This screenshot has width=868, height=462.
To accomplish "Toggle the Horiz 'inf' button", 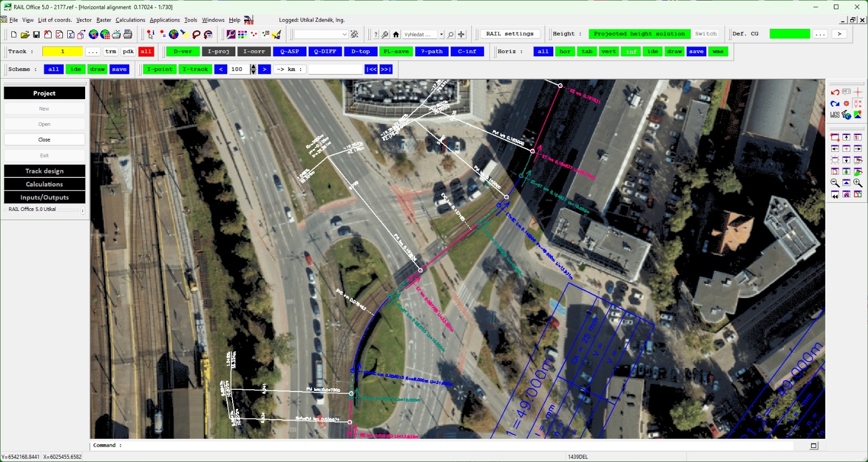I will pyautogui.click(x=631, y=52).
